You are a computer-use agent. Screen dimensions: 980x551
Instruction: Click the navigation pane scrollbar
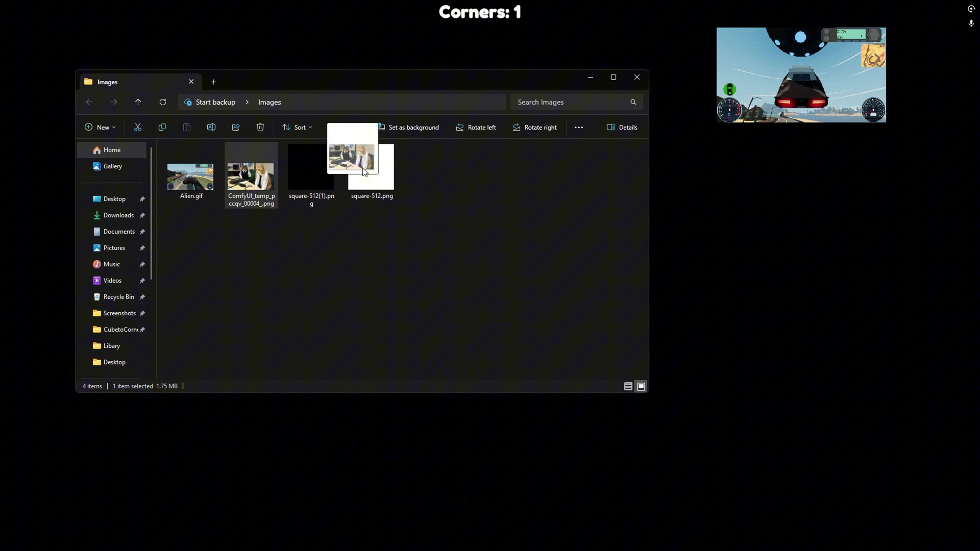coord(151,214)
